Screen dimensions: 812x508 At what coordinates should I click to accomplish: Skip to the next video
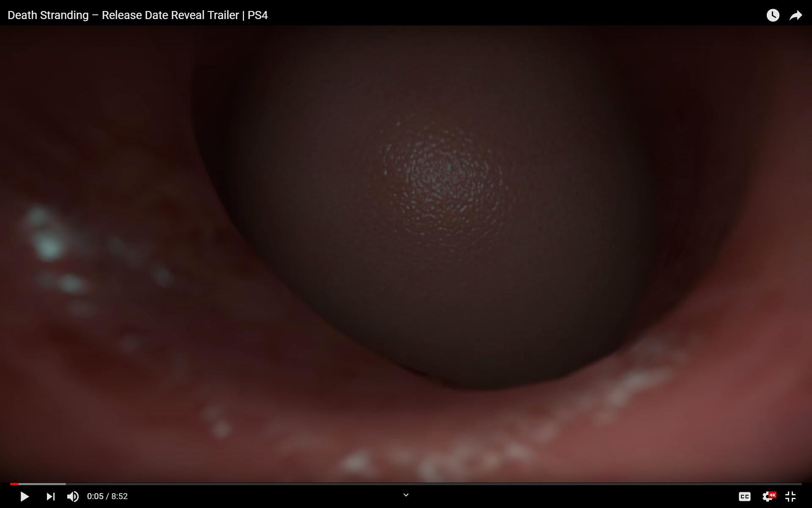click(50, 496)
